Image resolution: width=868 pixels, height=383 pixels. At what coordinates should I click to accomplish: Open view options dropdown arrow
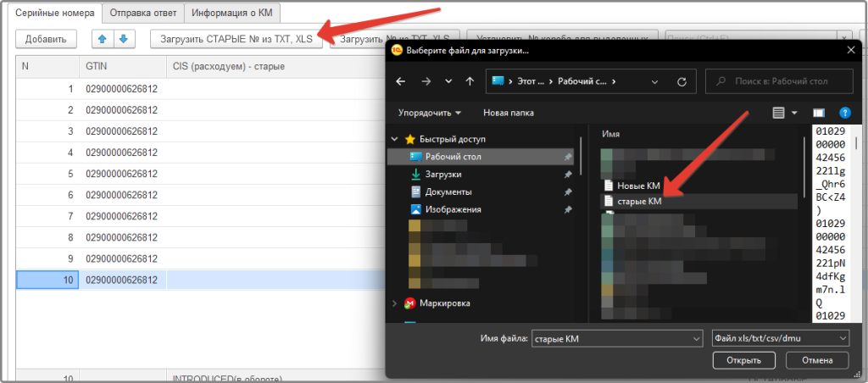(x=795, y=113)
